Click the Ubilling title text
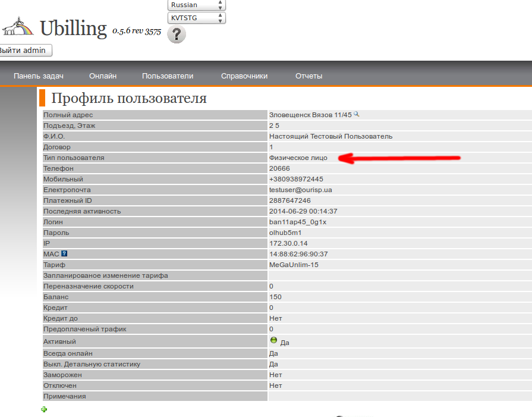The height and width of the screenshot is (417, 532). tap(73, 28)
